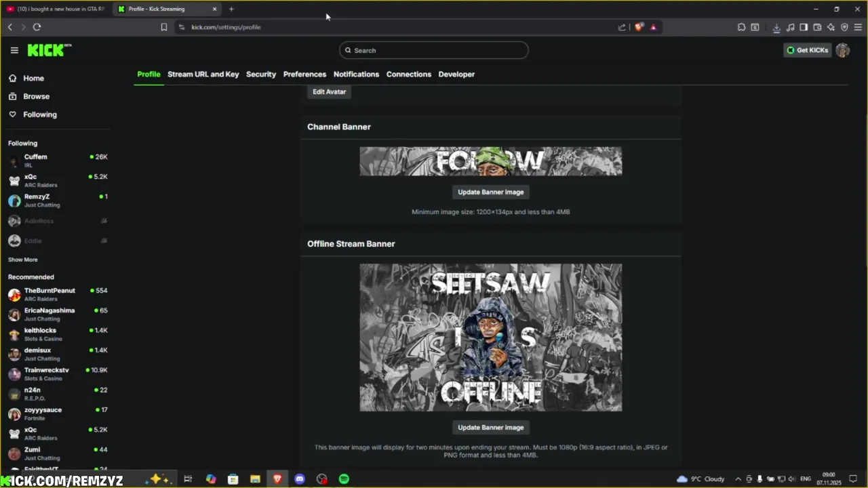Click the Edit Avatar button
The width and height of the screenshot is (868, 488).
tap(329, 91)
